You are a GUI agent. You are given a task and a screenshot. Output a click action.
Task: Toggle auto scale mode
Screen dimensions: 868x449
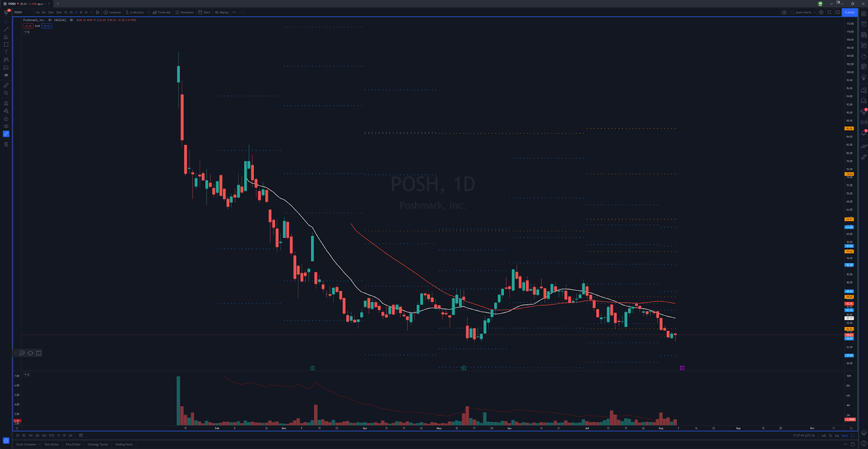click(x=845, y=435)
